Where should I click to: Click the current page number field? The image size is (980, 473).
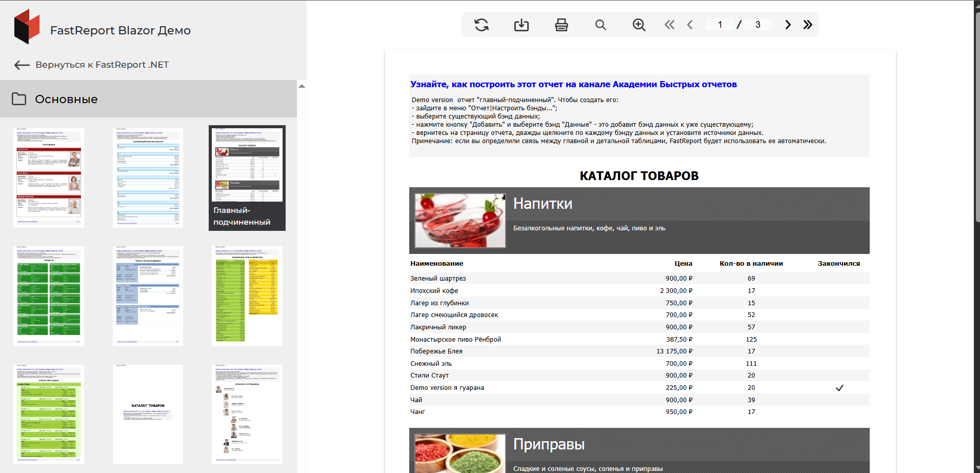720,25
